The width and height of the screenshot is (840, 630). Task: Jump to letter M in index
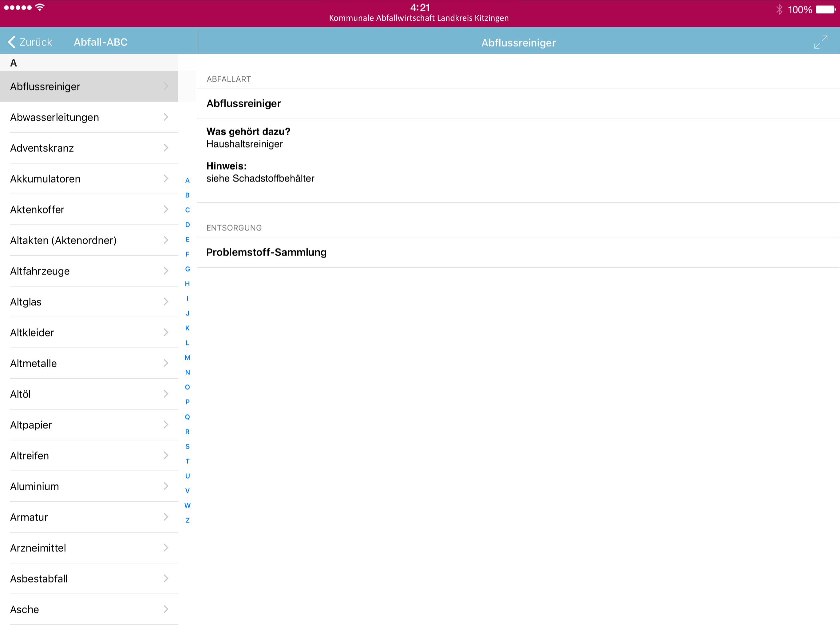187,358
